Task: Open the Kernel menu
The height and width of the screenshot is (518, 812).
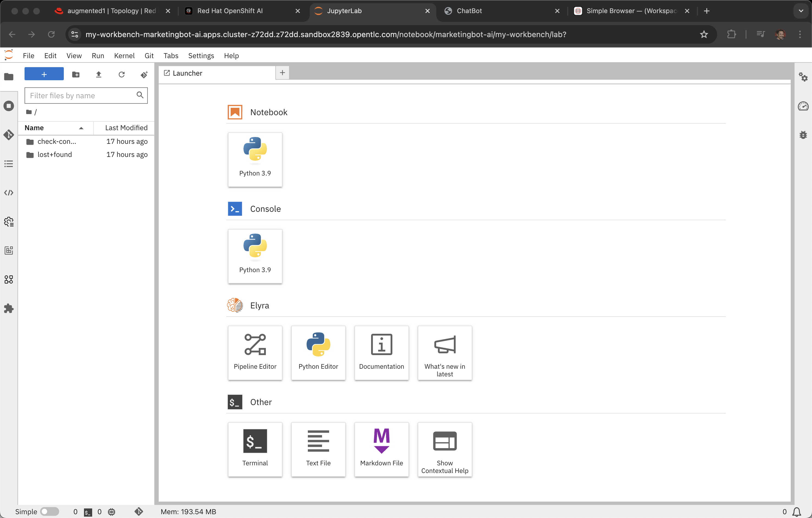Action: (x=124, y=56)
